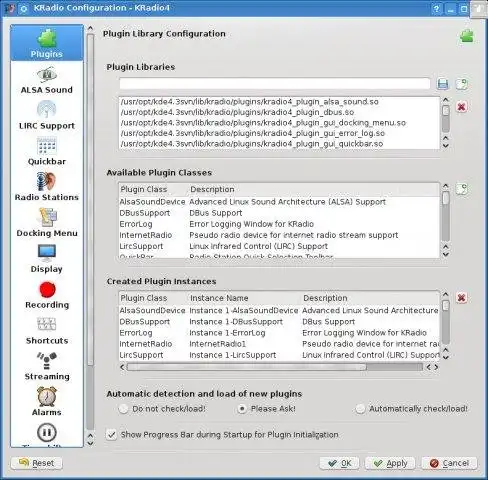
Task: Select Instance 1-ErrorLog row
Action: [x=279, y=333]
